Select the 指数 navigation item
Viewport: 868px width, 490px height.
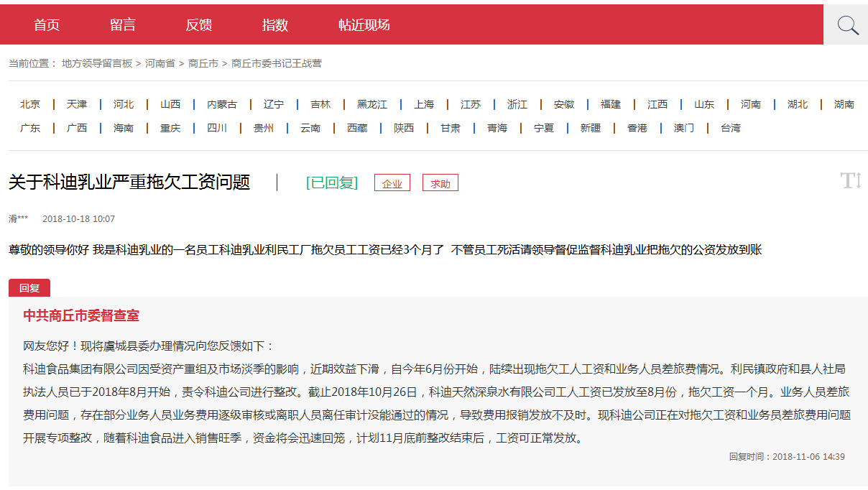pos(275,25)
